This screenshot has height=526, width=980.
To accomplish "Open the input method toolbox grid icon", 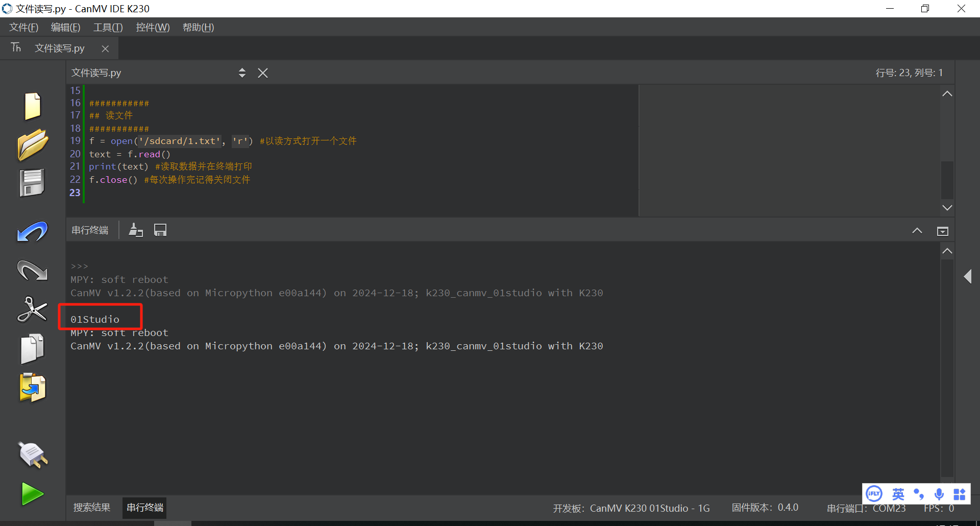I will pos(959,494).
